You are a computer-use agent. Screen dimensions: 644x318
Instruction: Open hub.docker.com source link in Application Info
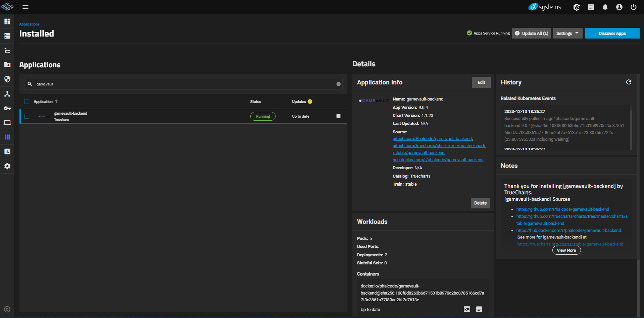(438, 160)
